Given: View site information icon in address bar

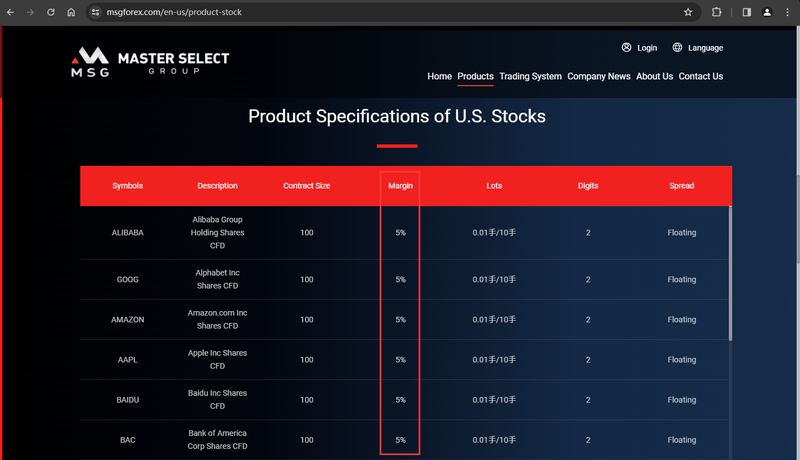Looking at the screenshot, I should (95, 12).
